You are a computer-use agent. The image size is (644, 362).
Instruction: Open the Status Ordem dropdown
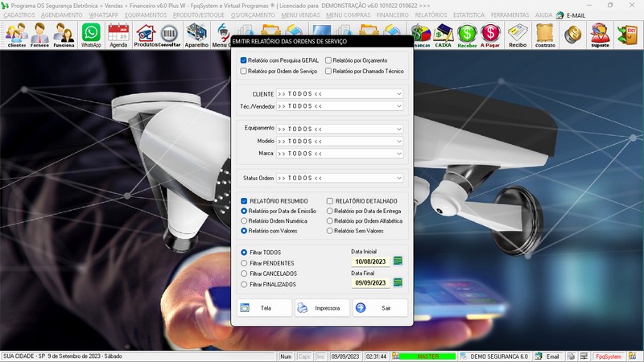point(398,178)
